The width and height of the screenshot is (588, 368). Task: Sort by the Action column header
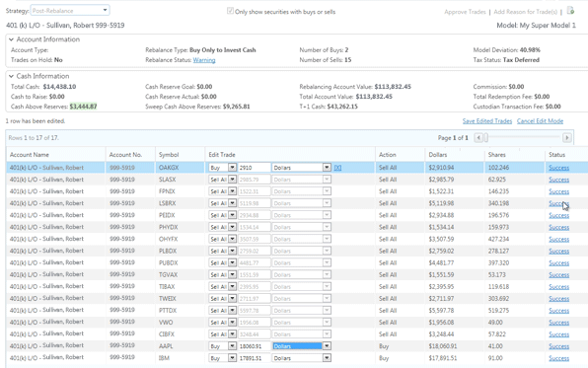pos(401,155)
